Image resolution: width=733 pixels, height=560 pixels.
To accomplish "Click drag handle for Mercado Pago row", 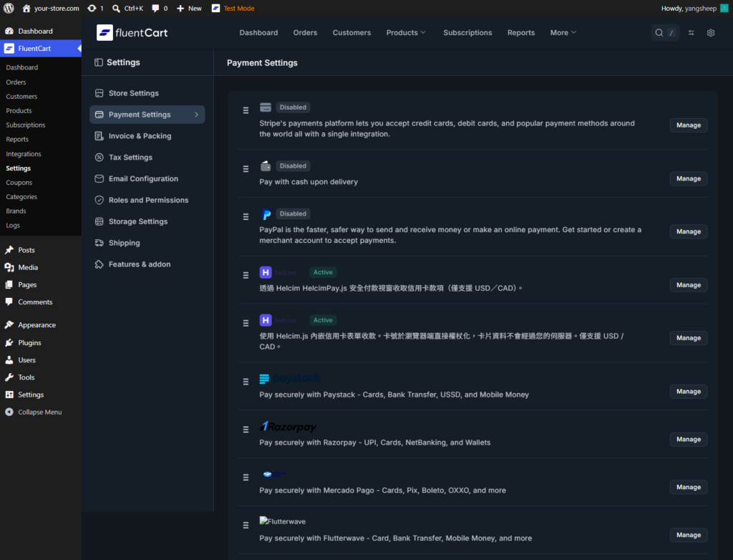I will (246, 477).
